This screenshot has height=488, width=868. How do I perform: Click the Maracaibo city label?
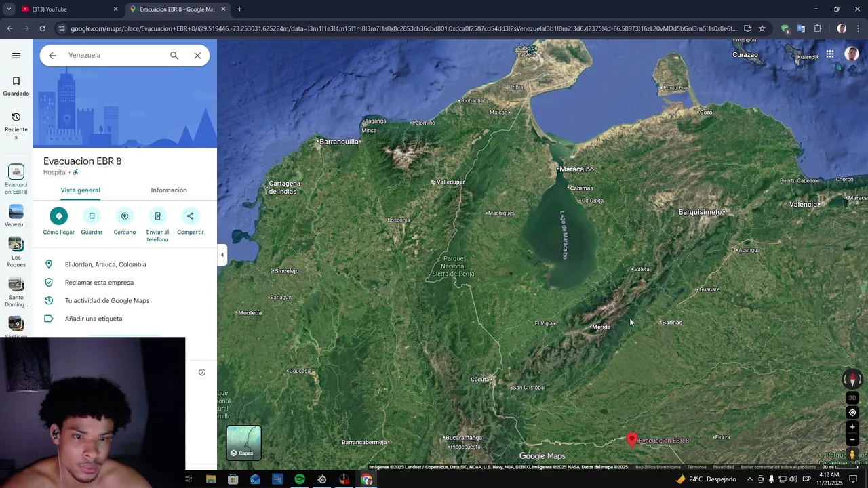[x=577, y=169]
